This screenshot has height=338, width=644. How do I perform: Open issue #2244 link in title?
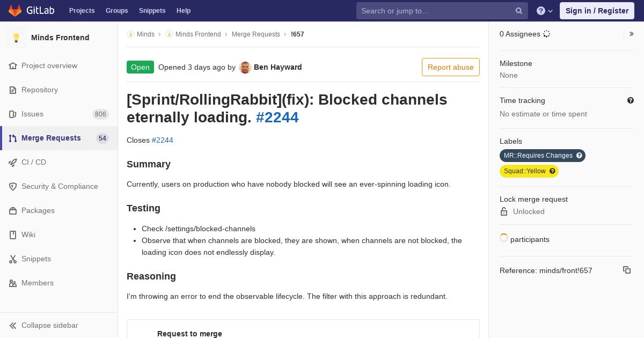pos(277,117)
